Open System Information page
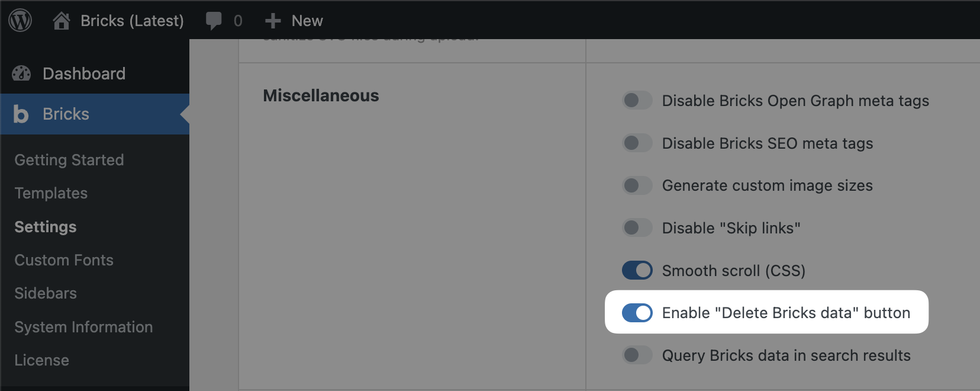Screen dimensions: 980x391 point(83,327)
